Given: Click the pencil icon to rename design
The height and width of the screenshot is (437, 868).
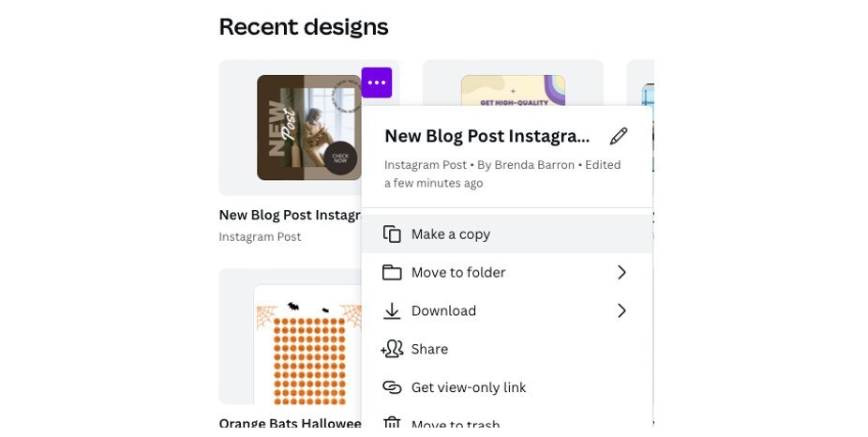Looking at the screenshot, I should (x=619, y=136).
